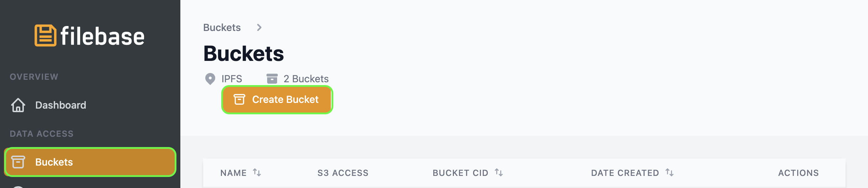
Task: Click the NAME column header
Action: click(x=233, y=173)
